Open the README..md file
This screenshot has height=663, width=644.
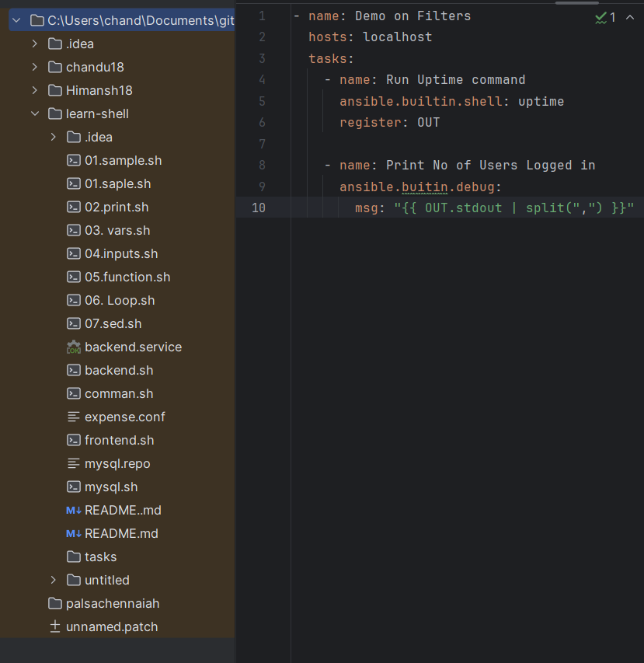124,510
